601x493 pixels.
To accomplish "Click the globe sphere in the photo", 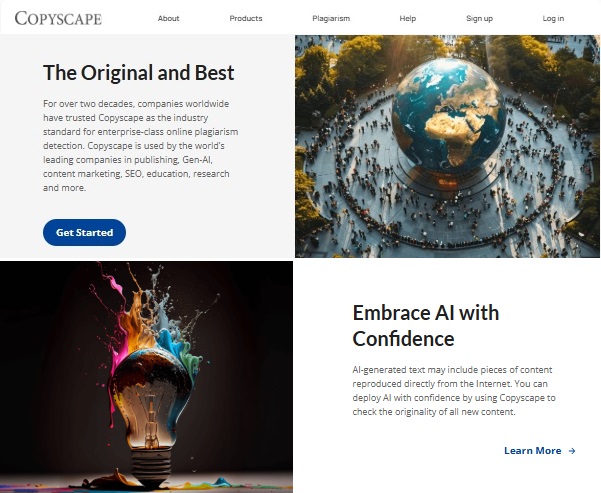I will (449, 115).
